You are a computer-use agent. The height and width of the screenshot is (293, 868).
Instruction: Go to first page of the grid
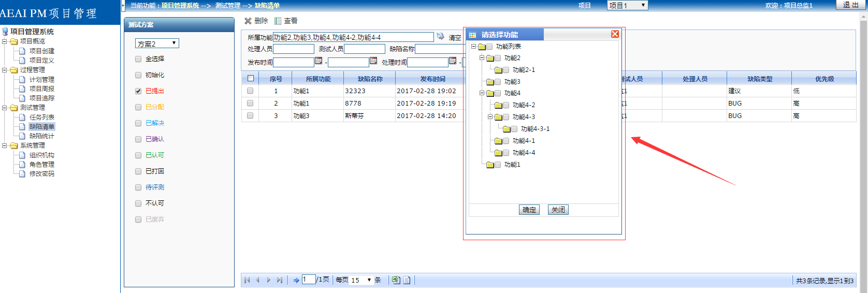tap(247, 280)
